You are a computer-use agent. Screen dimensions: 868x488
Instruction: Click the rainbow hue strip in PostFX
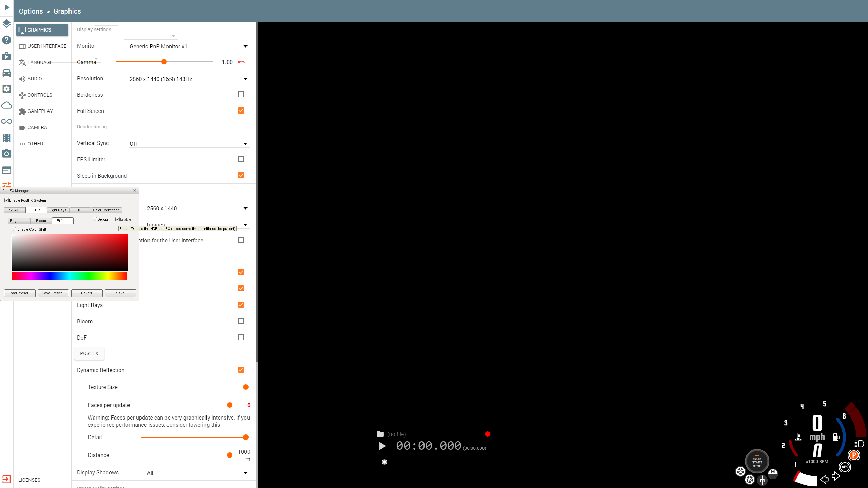(70, 276)
